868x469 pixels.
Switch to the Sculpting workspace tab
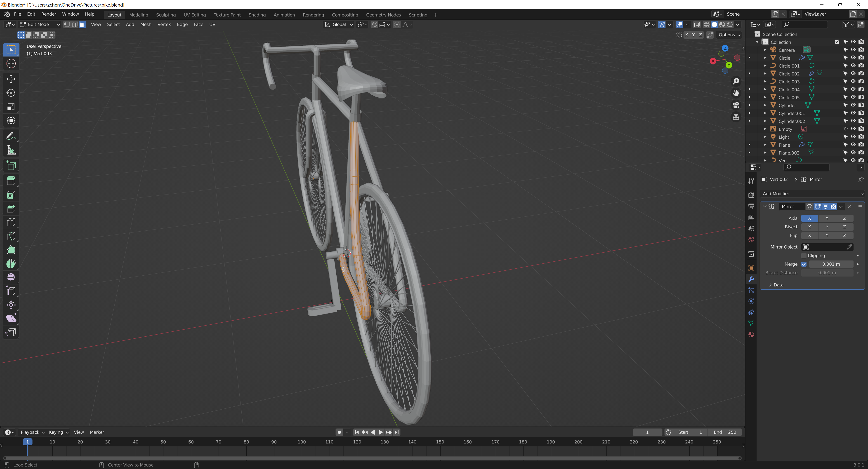coord(165,15)
